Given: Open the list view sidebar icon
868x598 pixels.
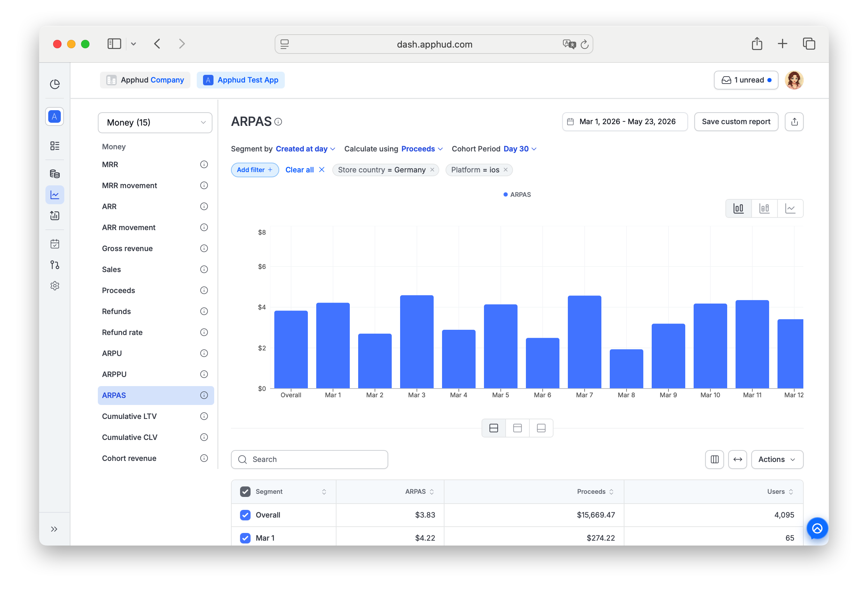Looking at the screenshot, I should (x=55, y=146).
